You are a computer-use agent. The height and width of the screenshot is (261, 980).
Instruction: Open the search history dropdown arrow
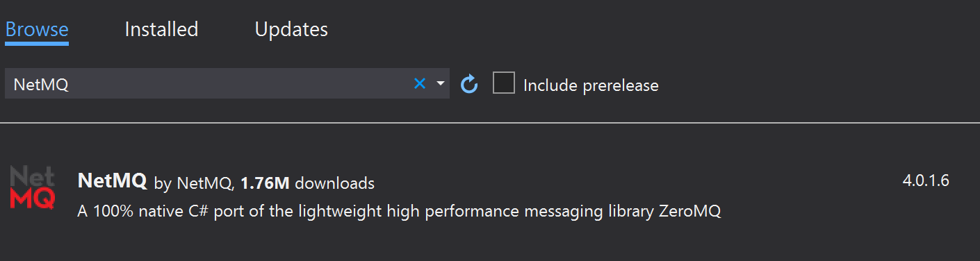click(440, 84)
